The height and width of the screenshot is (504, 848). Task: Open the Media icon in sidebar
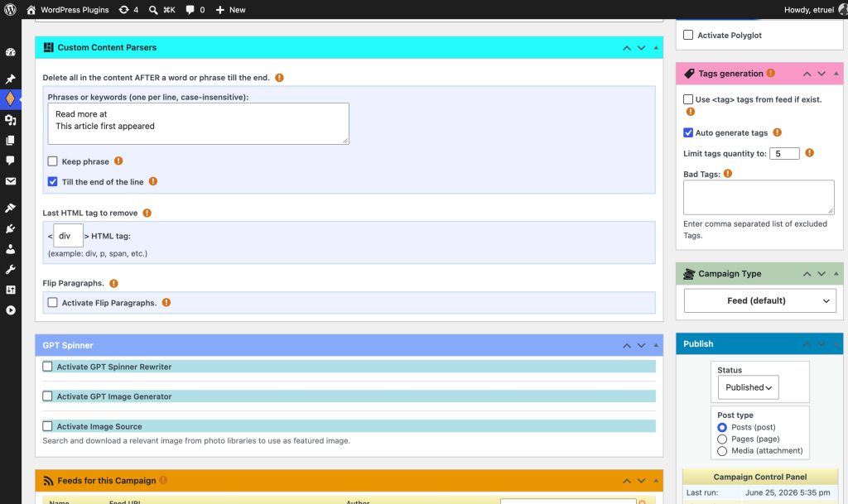(10, 120)
